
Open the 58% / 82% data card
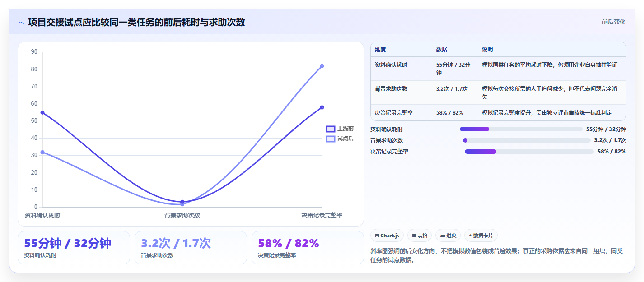click(308, 248)
